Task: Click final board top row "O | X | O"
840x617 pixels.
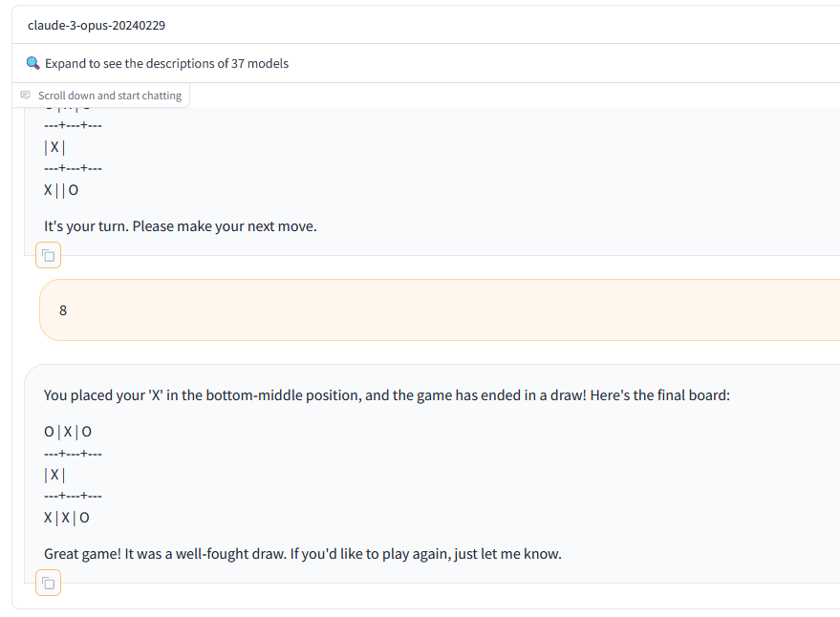Action: pos(68,432)
